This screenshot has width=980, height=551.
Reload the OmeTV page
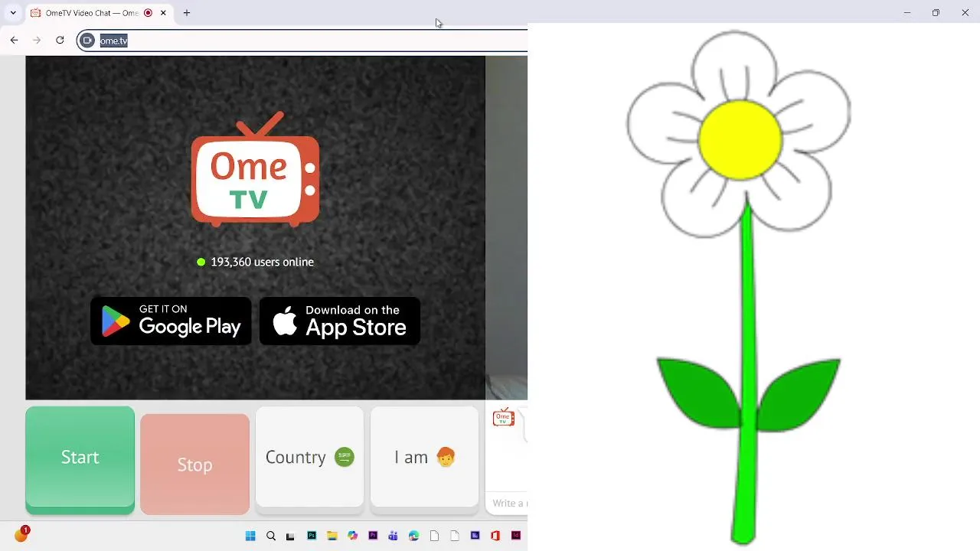click(60, 41)
